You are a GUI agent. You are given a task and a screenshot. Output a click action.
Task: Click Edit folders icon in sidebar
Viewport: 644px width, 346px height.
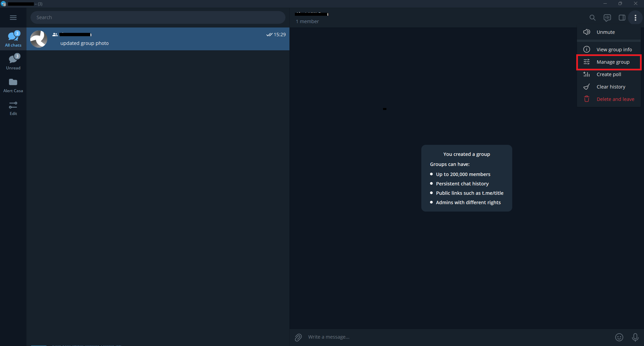click(x=13, y=108)
